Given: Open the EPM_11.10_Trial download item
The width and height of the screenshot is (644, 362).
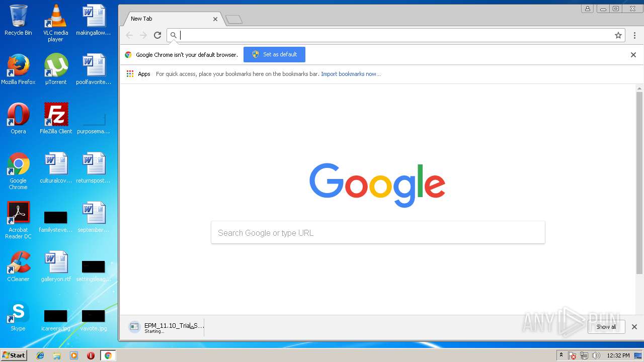Looking at the screenshot, I should [x=167, y=327].
